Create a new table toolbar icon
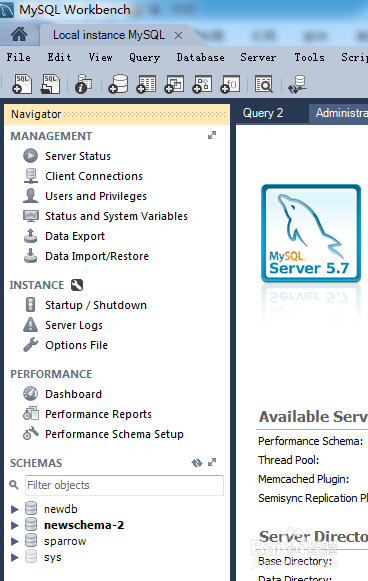This screenshot has width=368, height=581. [x=146, y=83]
